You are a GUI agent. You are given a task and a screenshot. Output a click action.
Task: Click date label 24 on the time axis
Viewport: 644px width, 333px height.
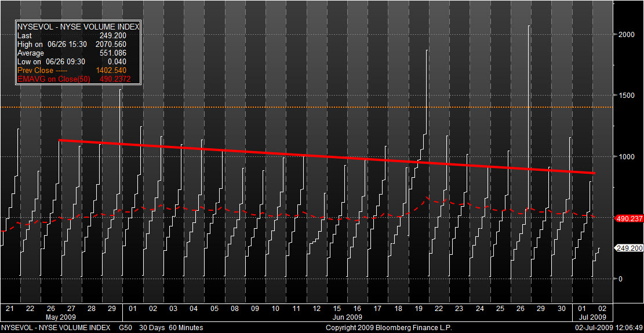pyautogui.click(x=479, y=308)
